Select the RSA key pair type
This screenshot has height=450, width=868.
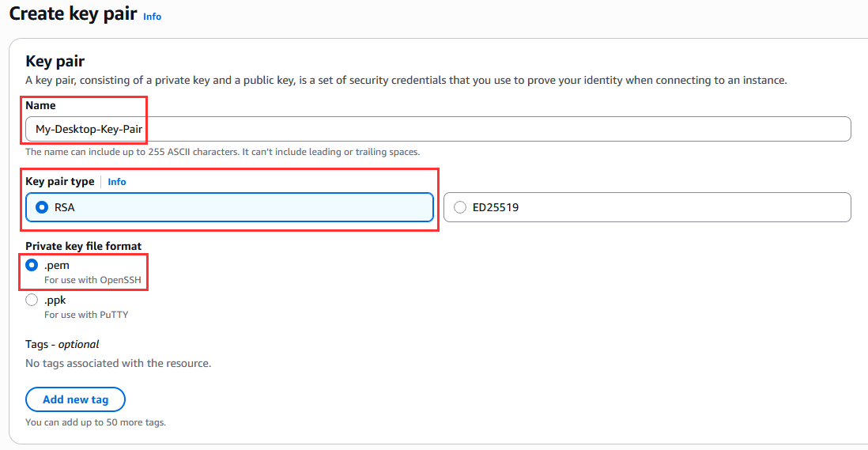43,207
